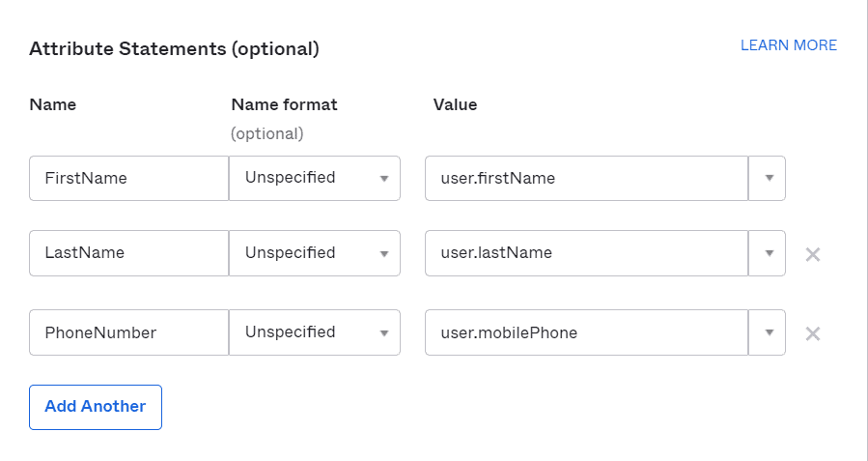This screenshot has height=461, width=868.
Task: Click the Name format column label
Action: click(285, 104)
